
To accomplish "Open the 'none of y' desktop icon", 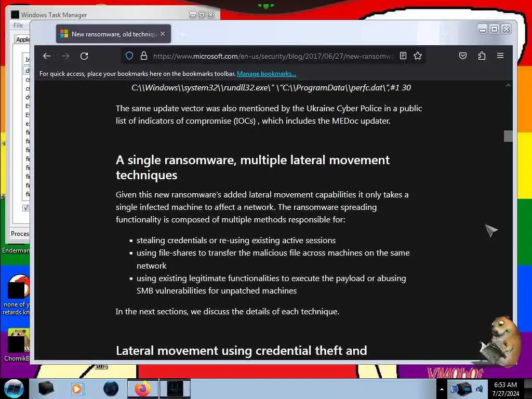I will [17, 295].
